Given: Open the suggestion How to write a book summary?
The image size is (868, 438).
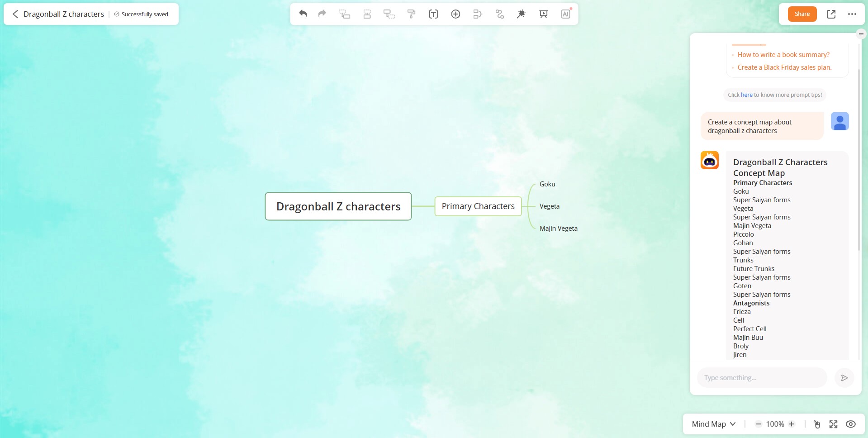Looking at the screenshot, I should [783, 55].
